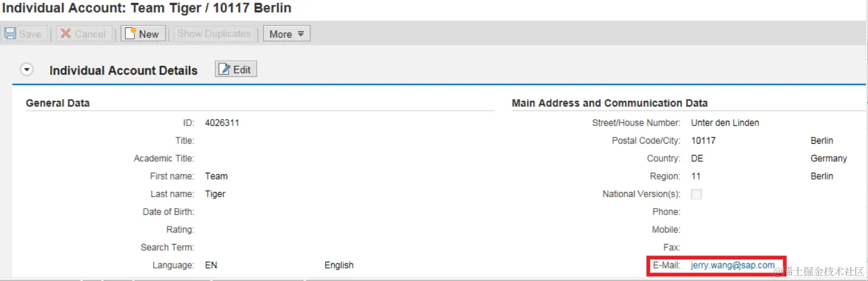Click the Region label
868x281 pixels.
[665, 176]
